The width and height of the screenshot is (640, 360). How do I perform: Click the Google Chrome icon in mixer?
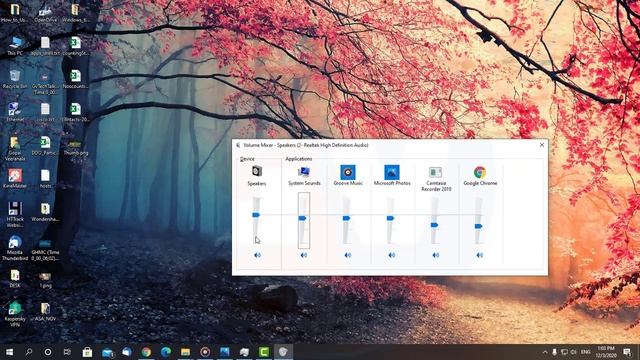(x=480, y=172)
